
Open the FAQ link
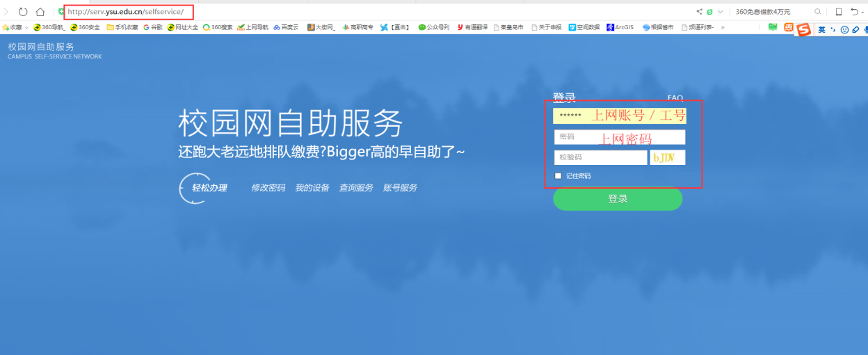tap(675, 98)
